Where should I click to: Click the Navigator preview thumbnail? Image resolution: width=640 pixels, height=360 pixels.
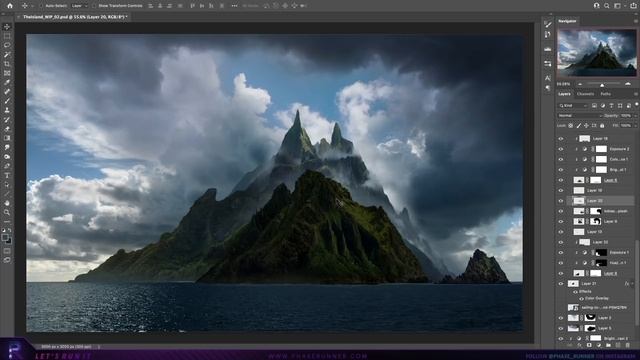(597, 52)
